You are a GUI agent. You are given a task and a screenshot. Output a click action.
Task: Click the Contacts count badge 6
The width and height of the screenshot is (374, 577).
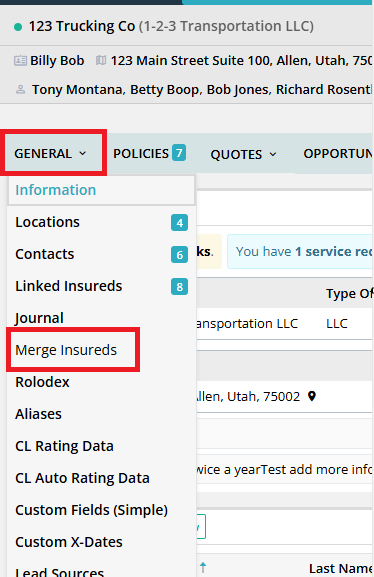(x=179, y=255)
